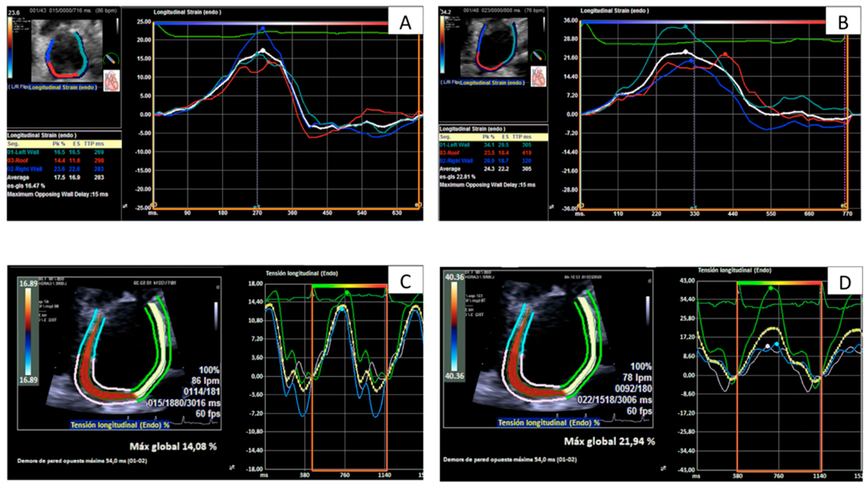Screen dimensions: 868x487
Task: Toggle L/R Flip in panel A
Action: pos(17,87)
